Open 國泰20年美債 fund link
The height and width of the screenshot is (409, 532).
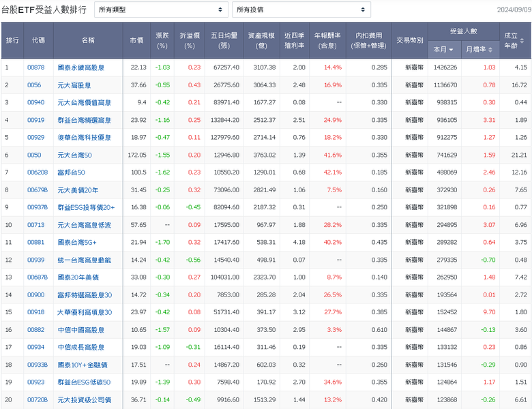(78, 277)
